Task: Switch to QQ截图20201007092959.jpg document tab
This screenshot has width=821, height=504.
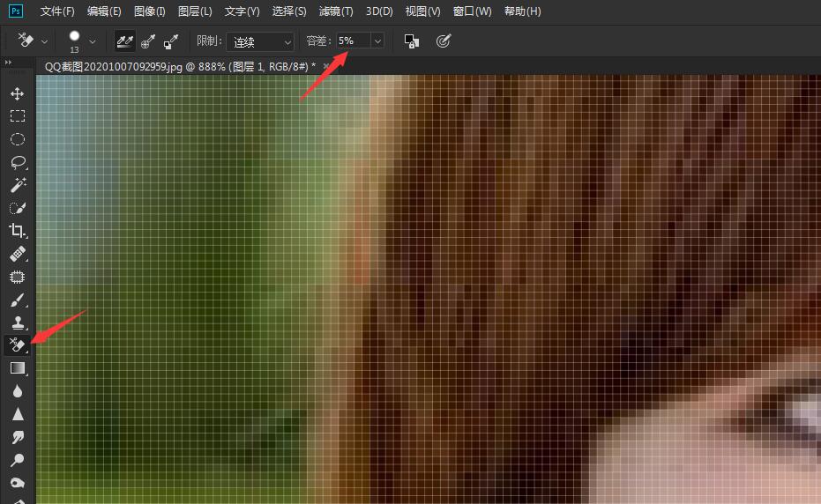Action: (x=180, y=66)
